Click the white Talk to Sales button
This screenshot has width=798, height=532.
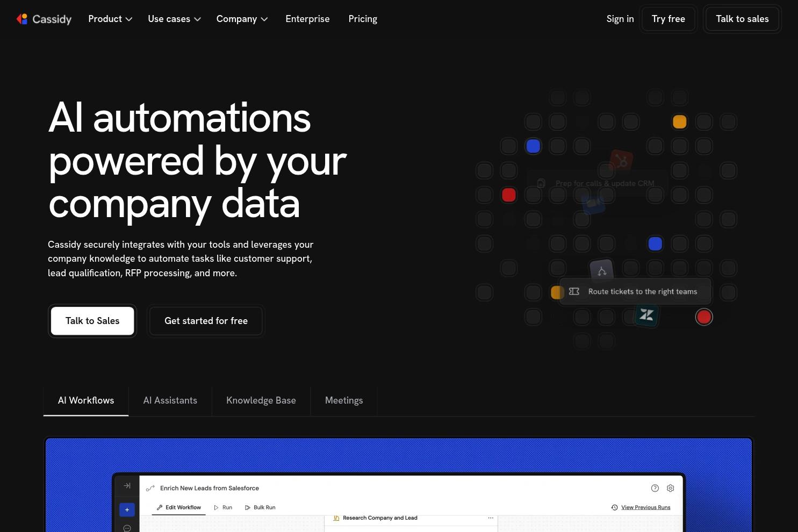(92, 321)
